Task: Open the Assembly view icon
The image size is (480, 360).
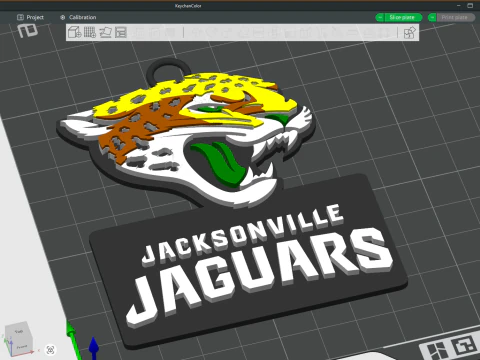Action: pos(409,33)
